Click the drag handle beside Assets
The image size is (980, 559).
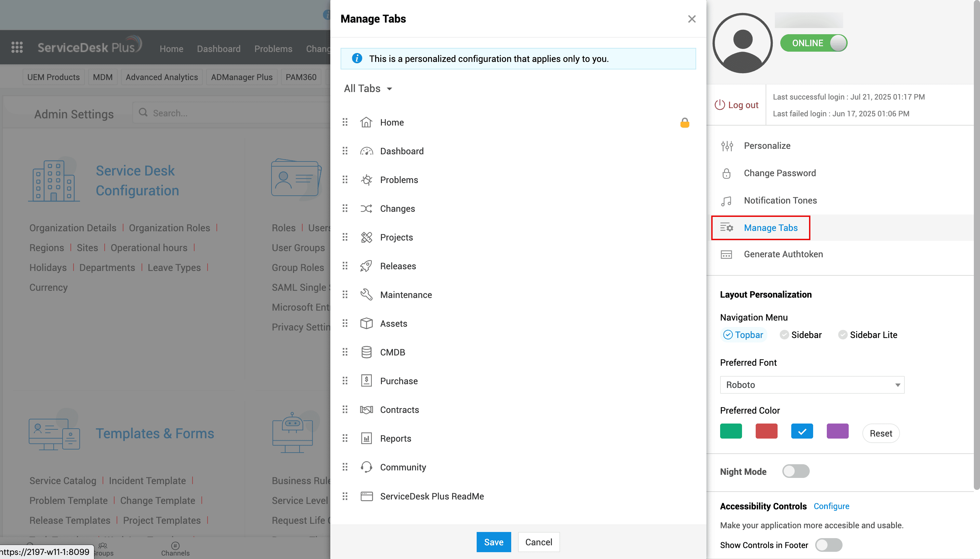click(345, 323)
